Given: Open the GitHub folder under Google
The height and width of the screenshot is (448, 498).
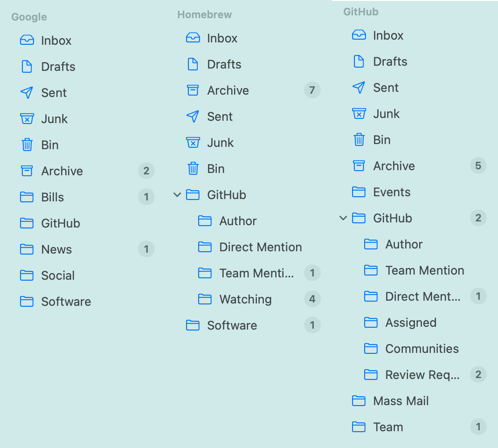Looking at the screenshot, I should (61, 223).
